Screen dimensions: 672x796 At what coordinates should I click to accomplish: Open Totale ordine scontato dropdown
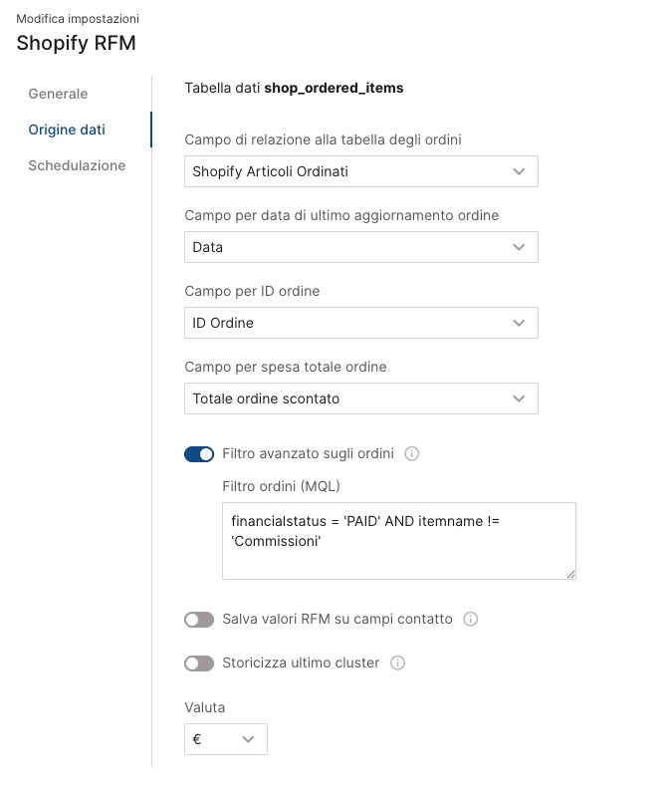click(360, 398)
